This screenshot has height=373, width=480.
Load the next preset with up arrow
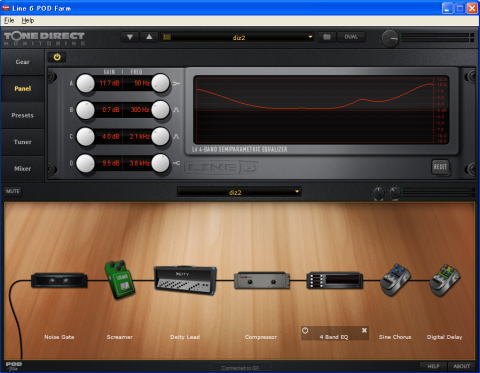[149, 37]
